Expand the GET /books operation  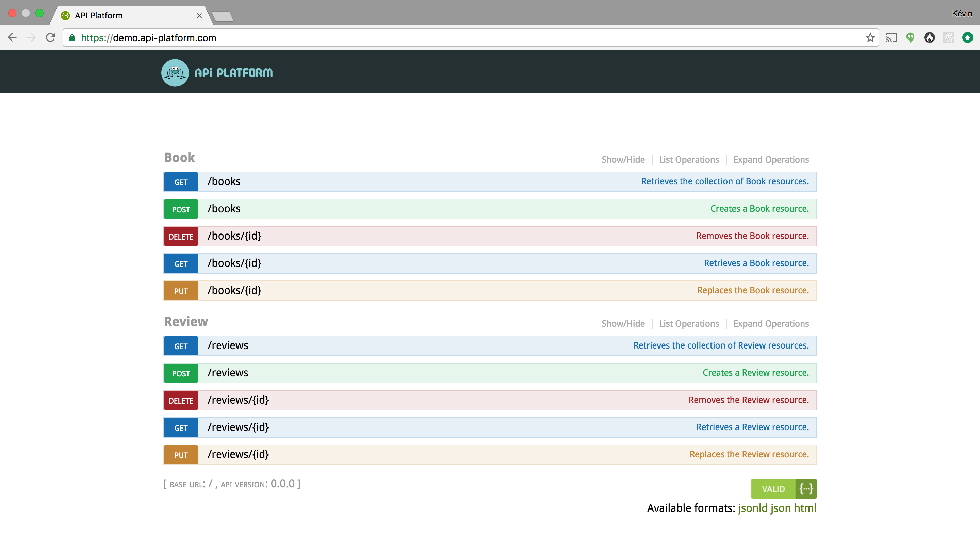pos(490,181)
